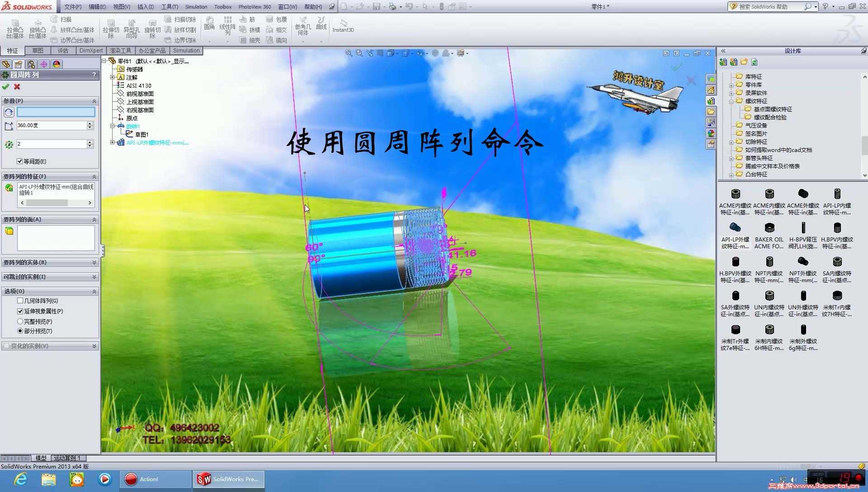Expand the 要阵列的实体(B) section
This screenshot has width=868, height=492.
(94, 262)
